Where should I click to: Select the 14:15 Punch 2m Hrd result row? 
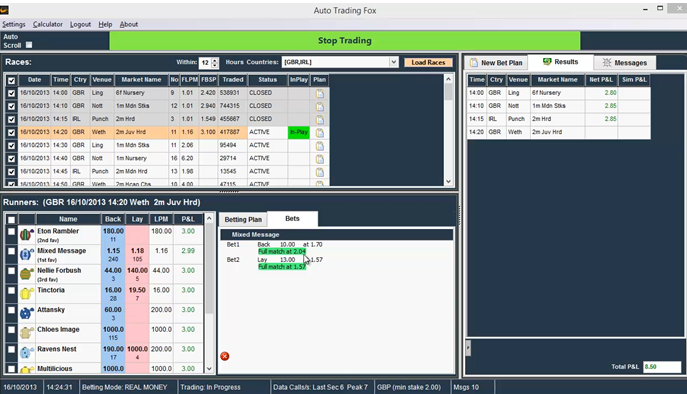[559, 119]
